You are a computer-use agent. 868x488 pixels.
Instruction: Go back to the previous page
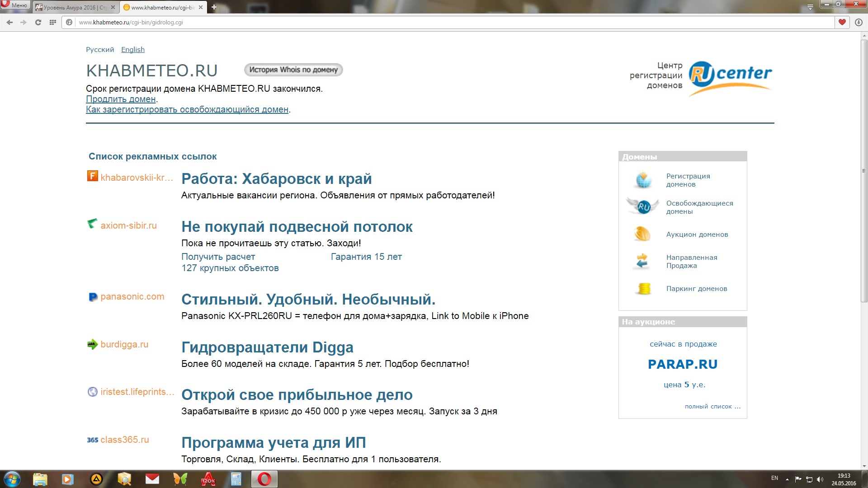click(9, 22)
